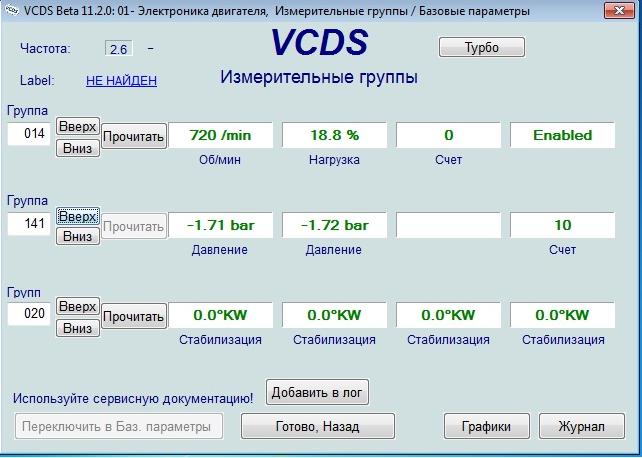The height and width of the screenshot is (458, 642).
Task: Click the group number field 141
Action: (x=30, y=226)
